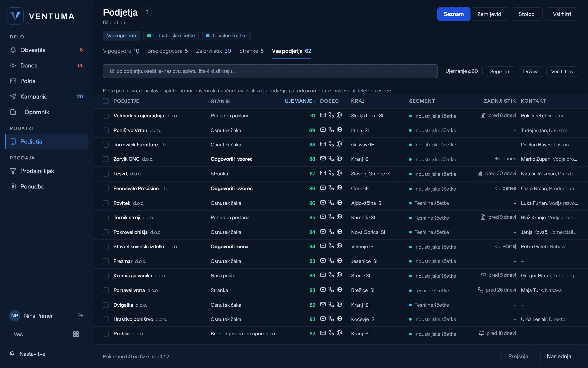Image resolution: width=588 pixels, height=368 pixels.
Task: Click the Ventuma logo icon
Action: pos(15,16)
